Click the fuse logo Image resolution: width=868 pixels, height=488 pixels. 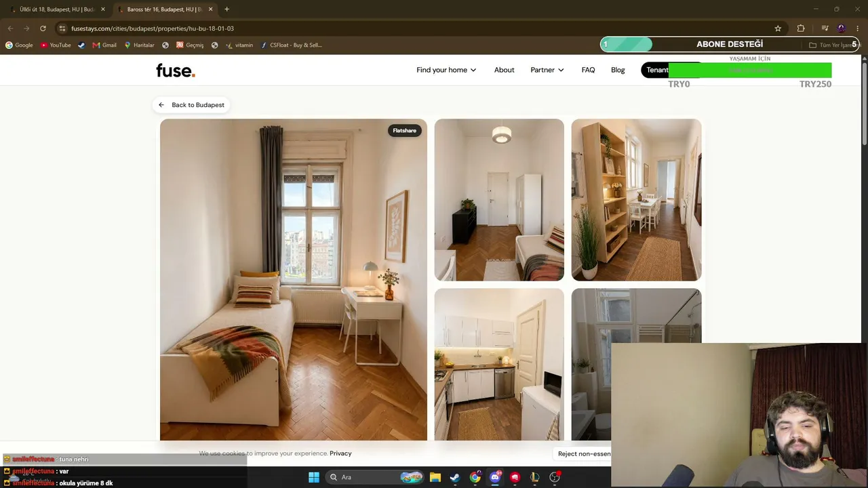click(x=176, y=70)
